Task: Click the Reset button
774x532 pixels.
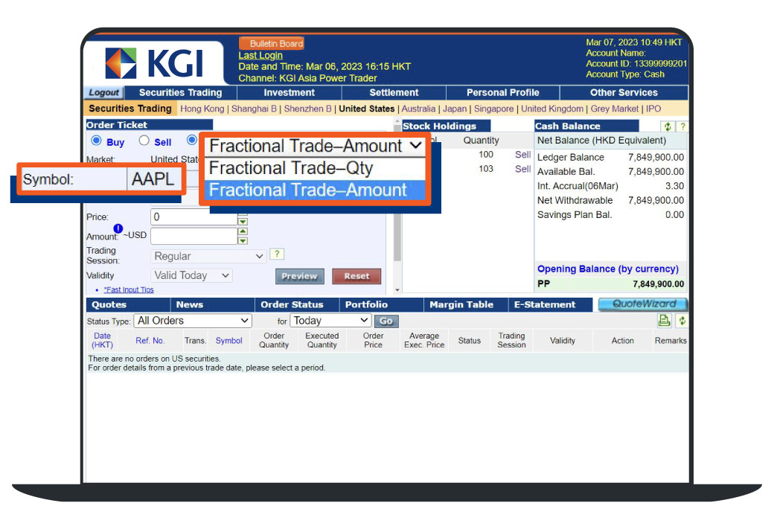Action: [356, 276]
